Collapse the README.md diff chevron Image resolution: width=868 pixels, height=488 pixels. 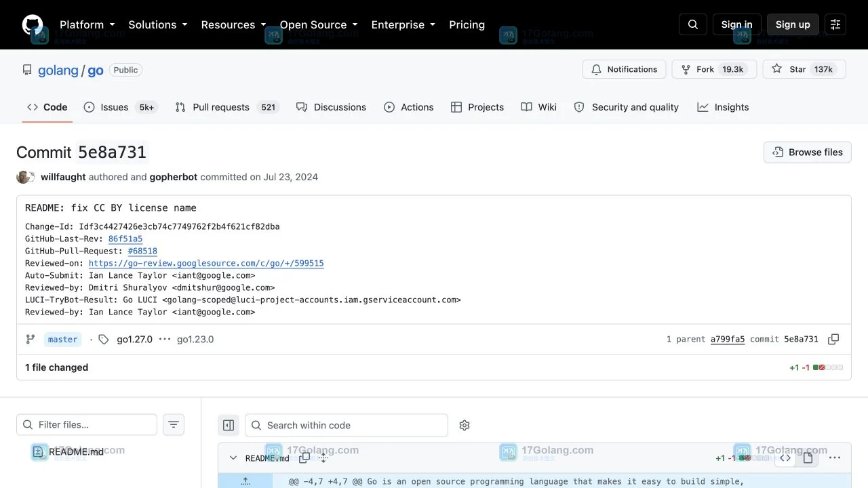tap(233, 458)
